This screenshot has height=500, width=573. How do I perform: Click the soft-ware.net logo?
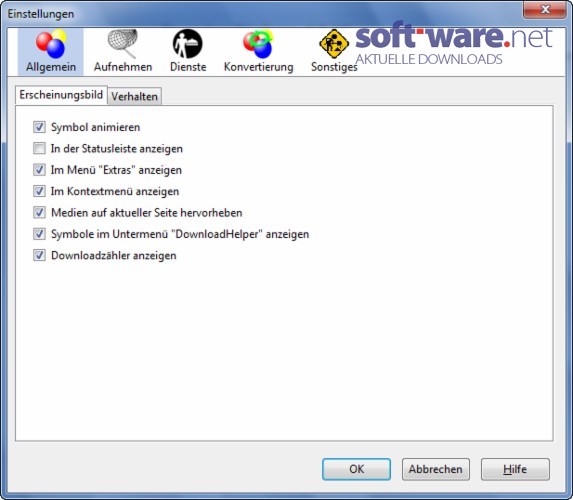[453, 44]
